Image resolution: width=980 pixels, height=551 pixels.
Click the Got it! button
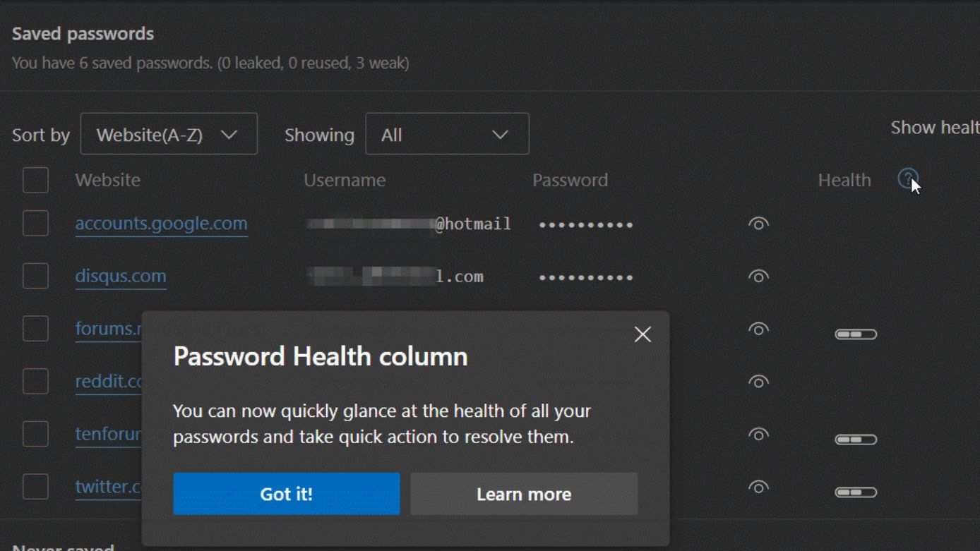tap(286, 494)
